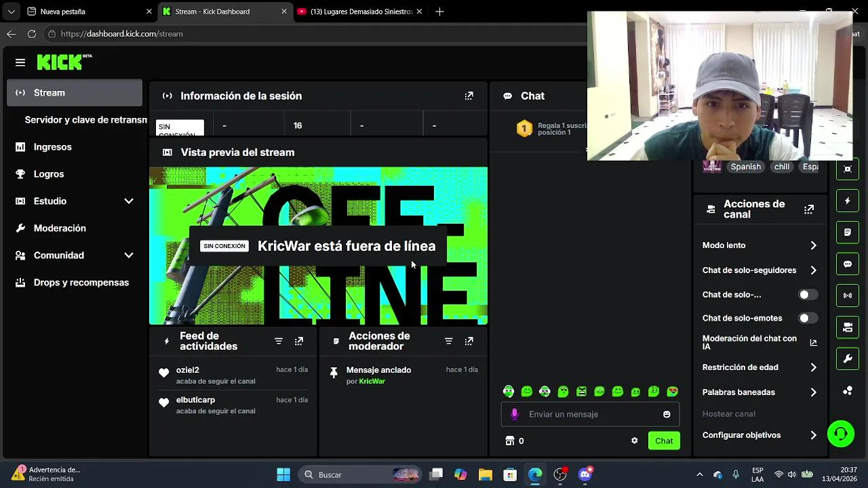The image size is (868, 488).
Task: Toggle moderator actions note widget in right bar
Action: point(848,232)
